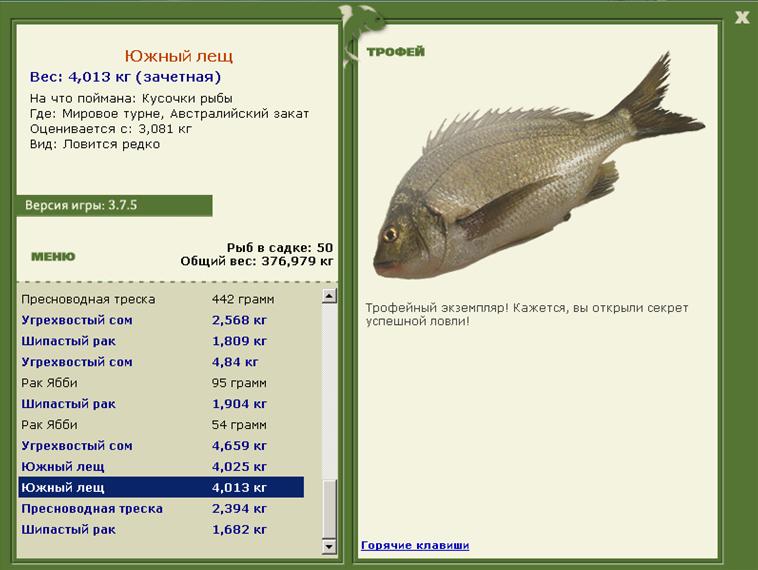Click the Оценивается с: 3,081 кг line
758x570 pixels.
point(111,129)
